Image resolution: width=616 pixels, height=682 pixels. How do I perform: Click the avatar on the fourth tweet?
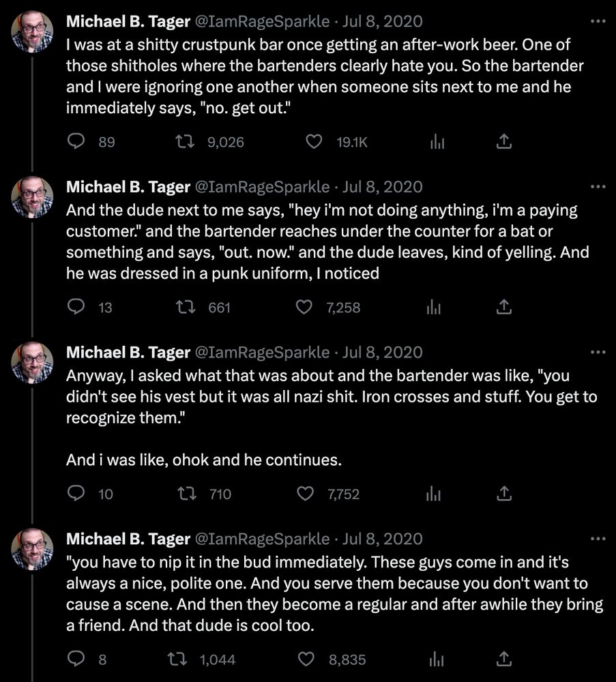[x=32, y=549]
